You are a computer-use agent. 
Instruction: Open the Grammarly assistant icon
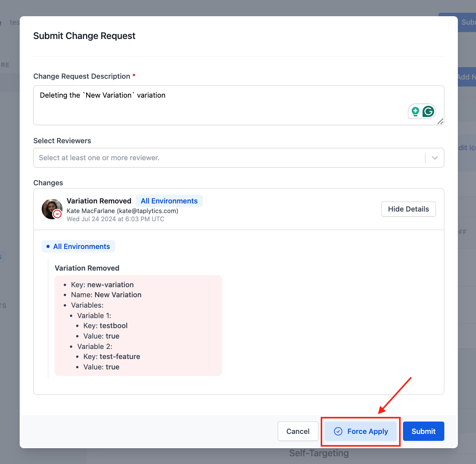click(428, 111)
